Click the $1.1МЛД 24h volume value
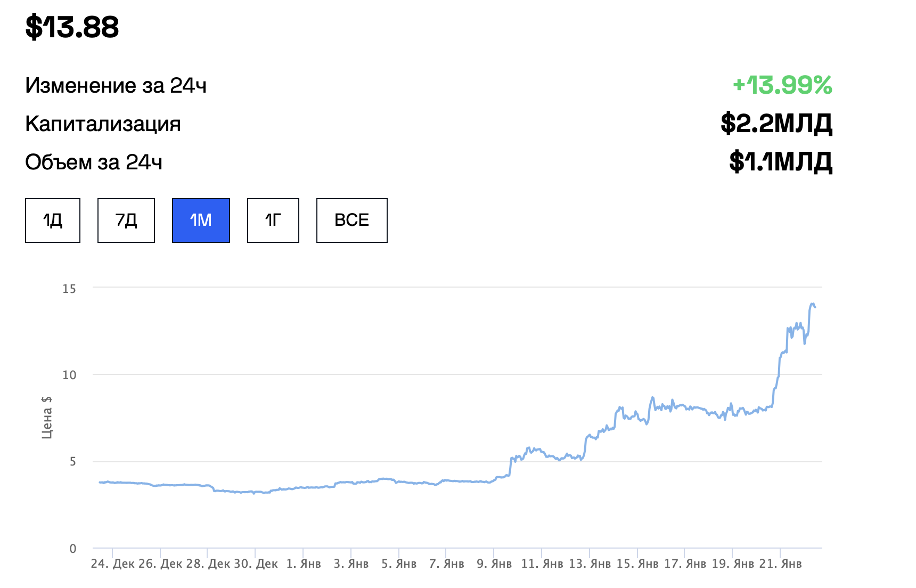 780,162
